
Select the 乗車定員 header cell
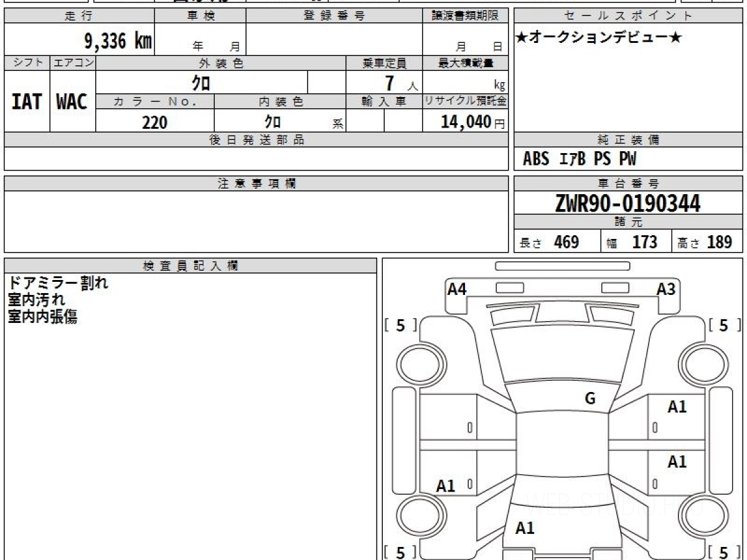coord(384,63)
